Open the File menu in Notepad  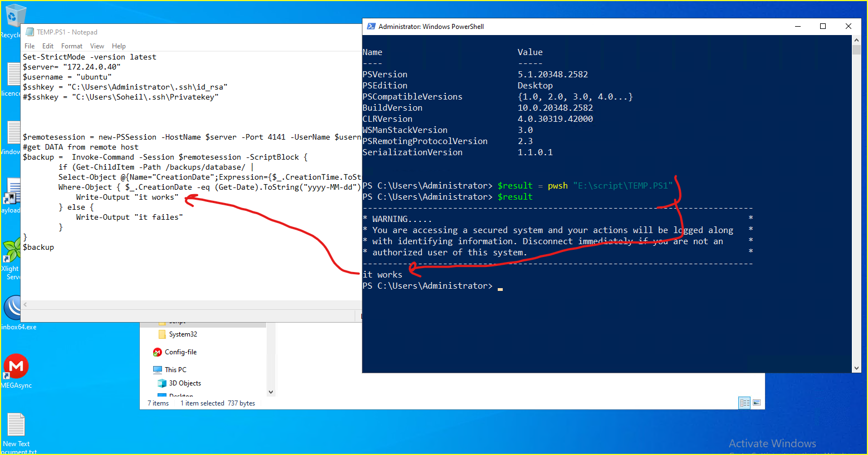click(30, 46)
